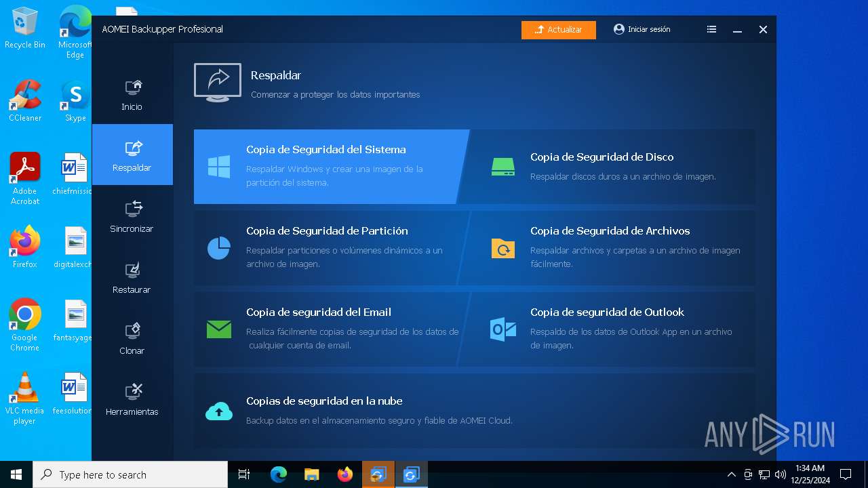Close the AOMEI Backupper window

pyautogui.click(x=763, y=30)
